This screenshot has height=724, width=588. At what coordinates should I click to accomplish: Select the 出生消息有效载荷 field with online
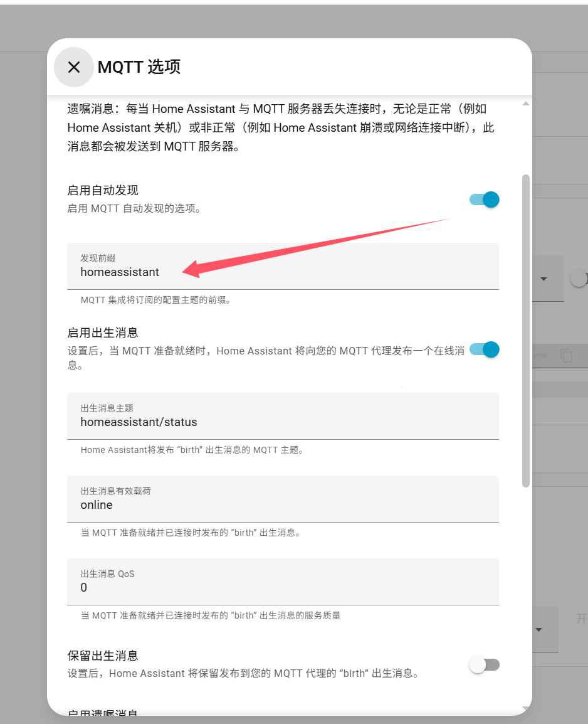click(x=283, y=499)
